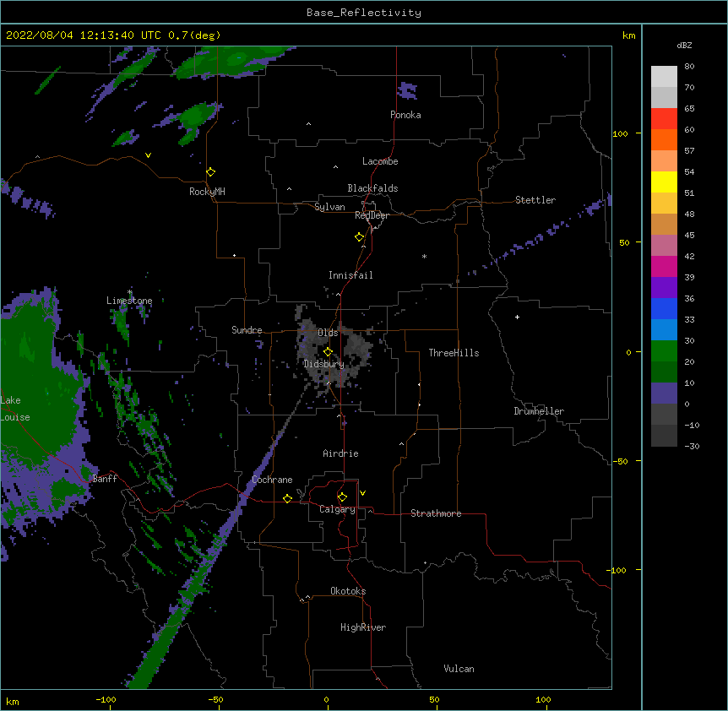Click the RockyMH town label
This screenshot has height=711, width=728.
coord(207,192)
